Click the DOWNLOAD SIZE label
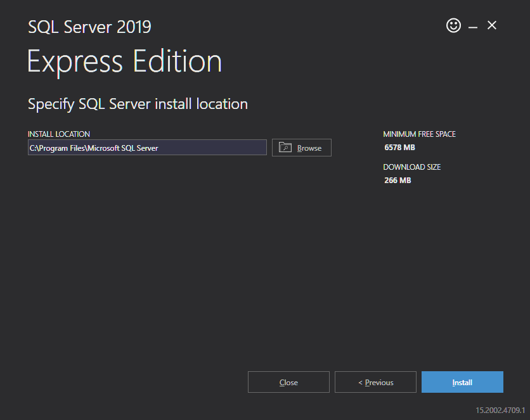The width and height of the screenshot is (530, 420). pyautogui.click(x=411, y=167)
